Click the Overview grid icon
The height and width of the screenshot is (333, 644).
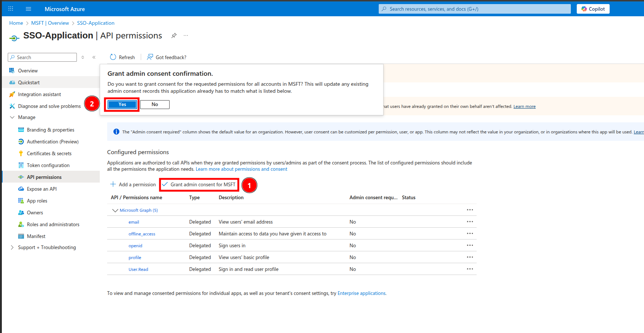coord(12,71)
